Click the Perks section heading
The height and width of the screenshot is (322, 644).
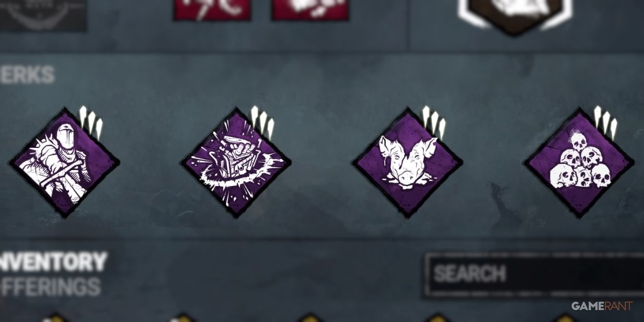[x=27, y=75]
